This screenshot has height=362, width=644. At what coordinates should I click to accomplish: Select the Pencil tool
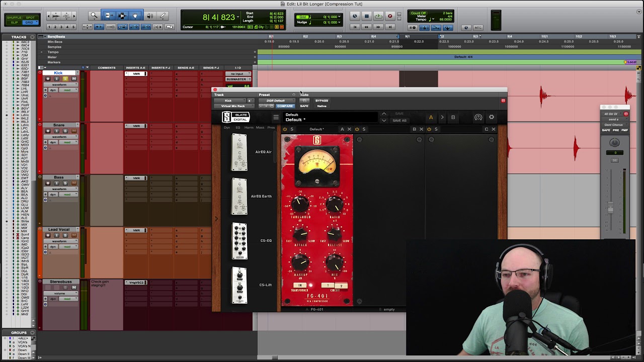click(163, 16)
